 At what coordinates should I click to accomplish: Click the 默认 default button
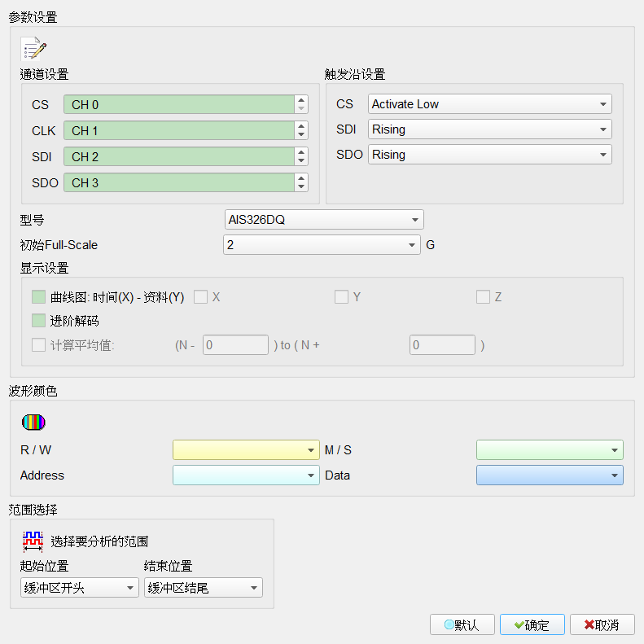coord(462,624)
